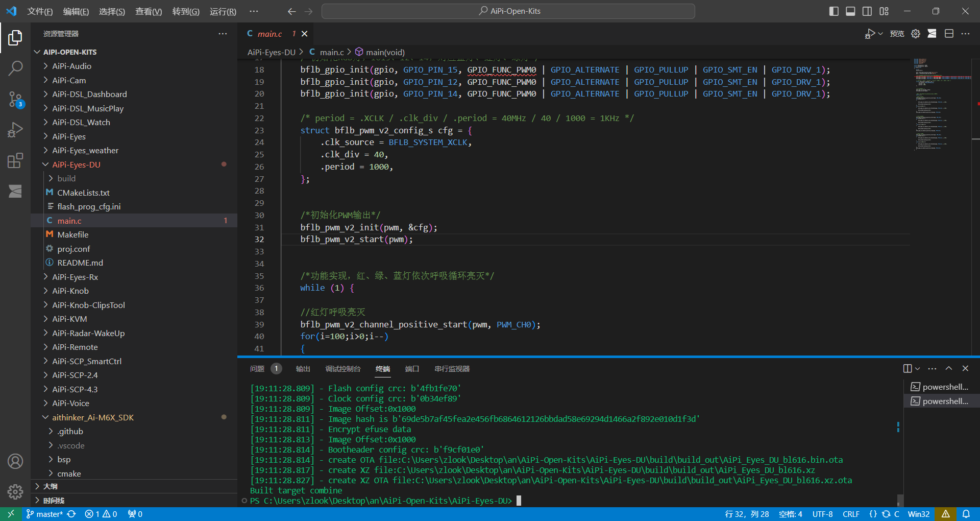Viewport: 980px width, 521px height.
Task: Click CRLF line ending in status bar
Action: [851, 514]
